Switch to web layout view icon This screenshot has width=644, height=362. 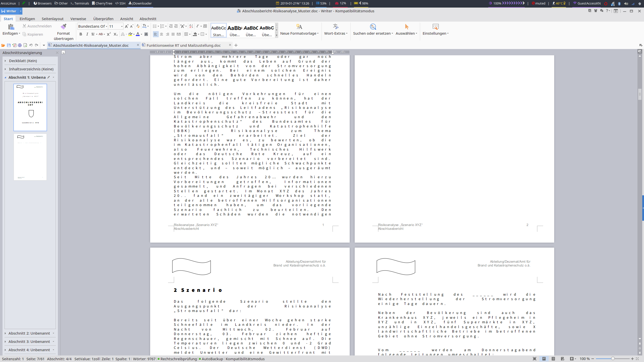pos(562,359)
